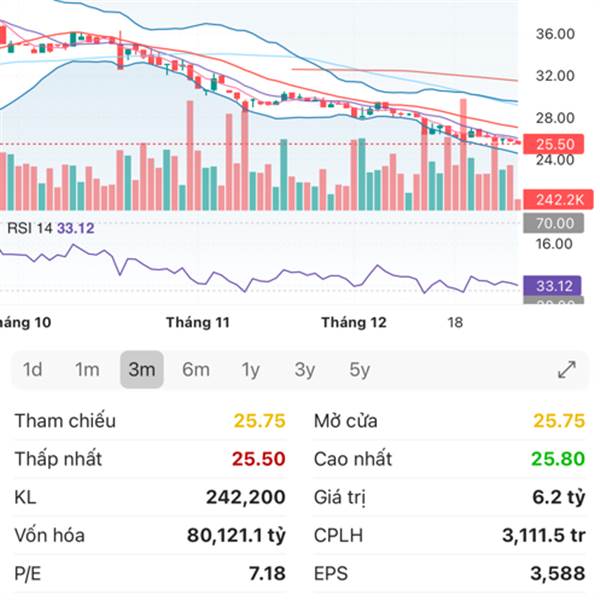
Task: Click the Tháng 12 date label
Action: click(353, 323)
